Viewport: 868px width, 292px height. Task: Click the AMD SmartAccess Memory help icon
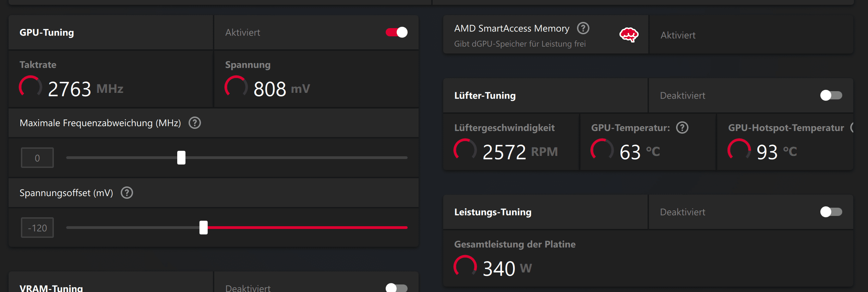tap(583, 28)
